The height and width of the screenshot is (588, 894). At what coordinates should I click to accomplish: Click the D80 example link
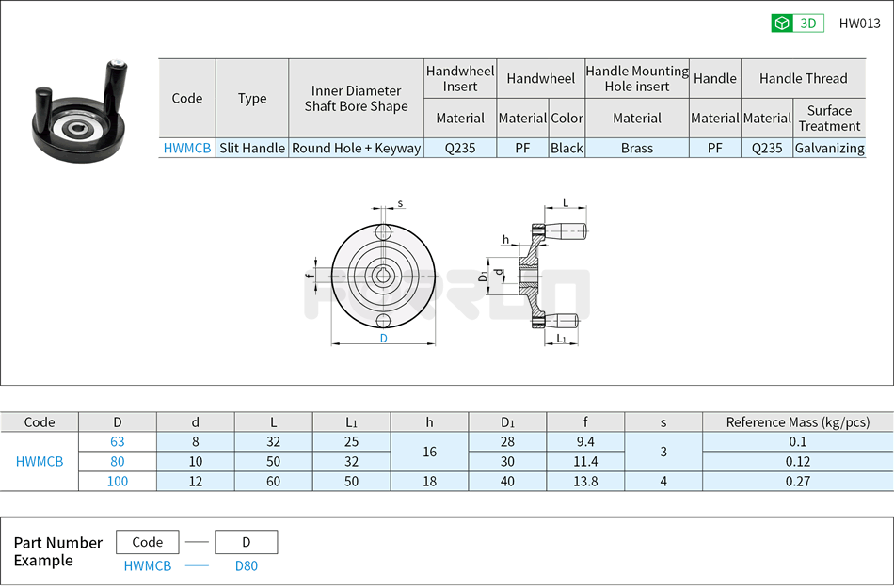(x=247, y=566)
